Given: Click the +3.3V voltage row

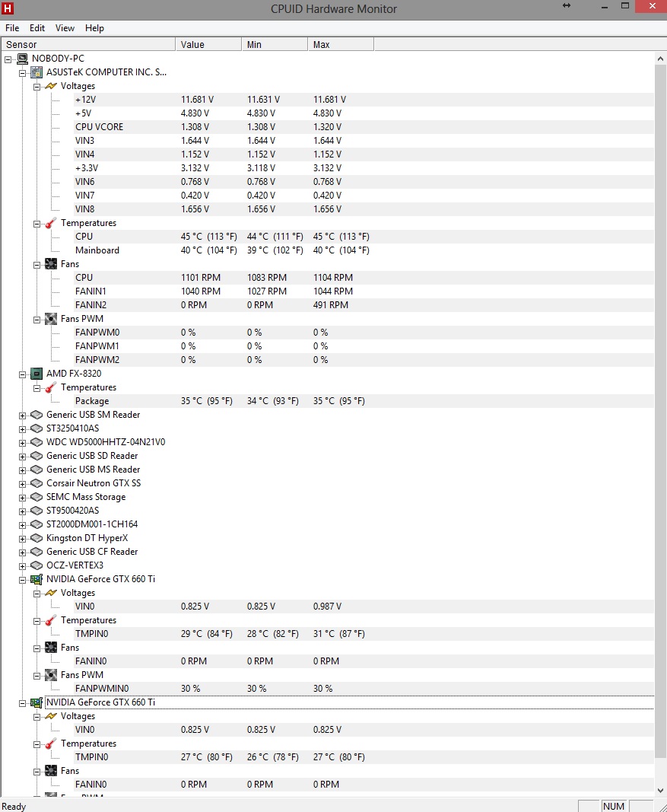Looking at the screenshot, I should 364,167.
